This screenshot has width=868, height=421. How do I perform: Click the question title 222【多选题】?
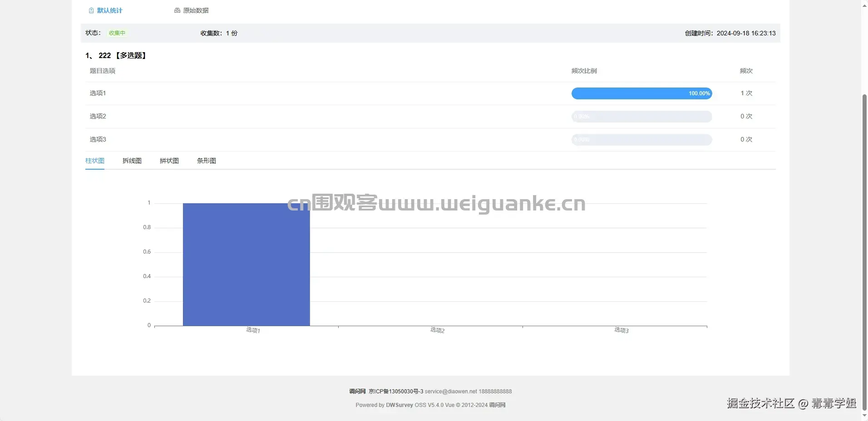(123, 55)
